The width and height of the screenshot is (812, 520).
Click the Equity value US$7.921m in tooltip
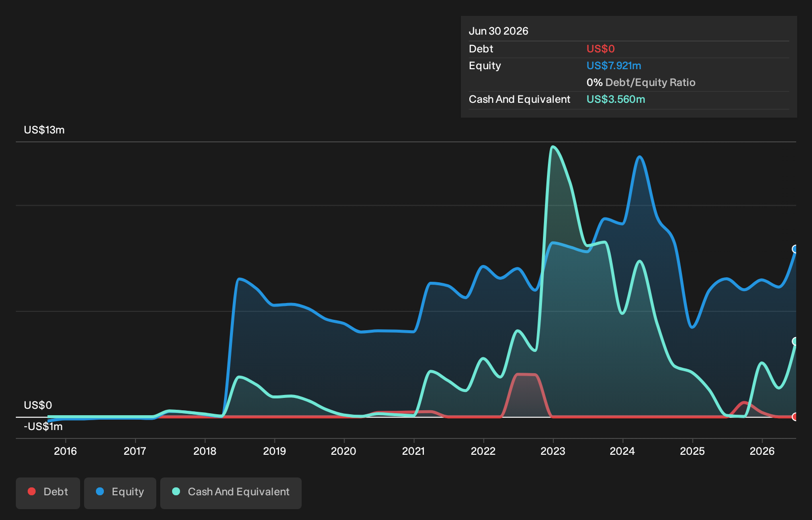coord(614,66)
